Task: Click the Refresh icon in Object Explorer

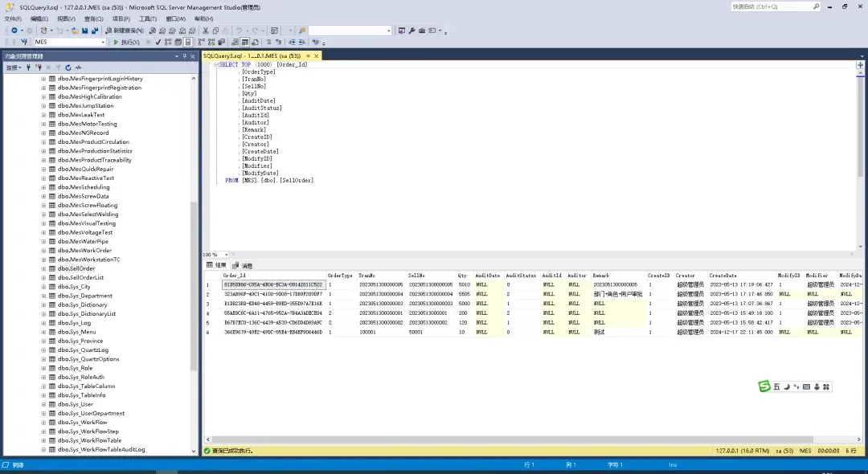Action: 68,67
